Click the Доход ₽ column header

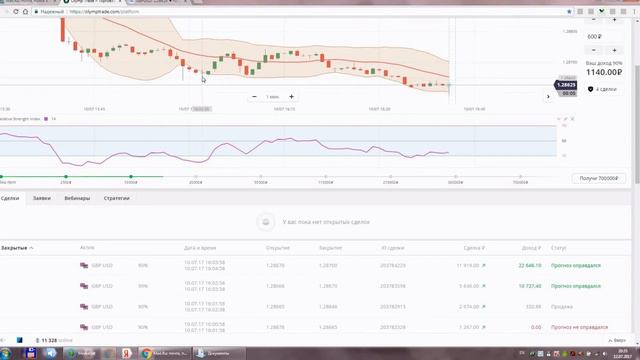coord(531,248)
